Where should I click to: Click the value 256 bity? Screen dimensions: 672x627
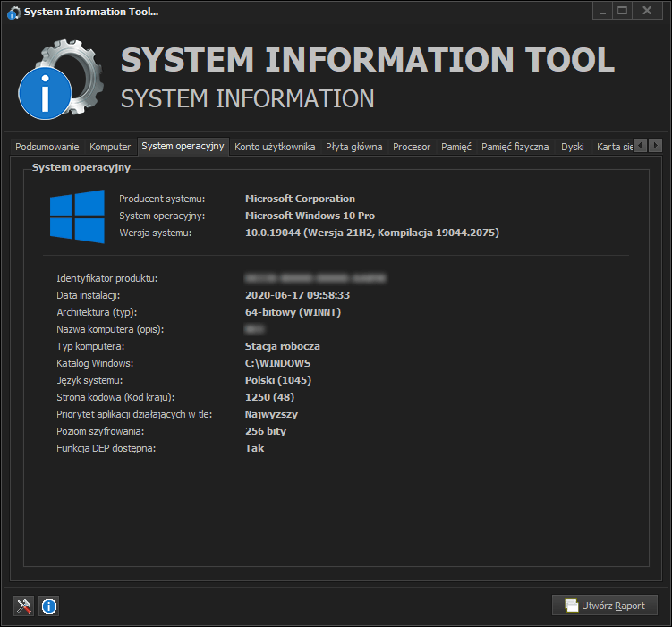click(x=266, y=431)
